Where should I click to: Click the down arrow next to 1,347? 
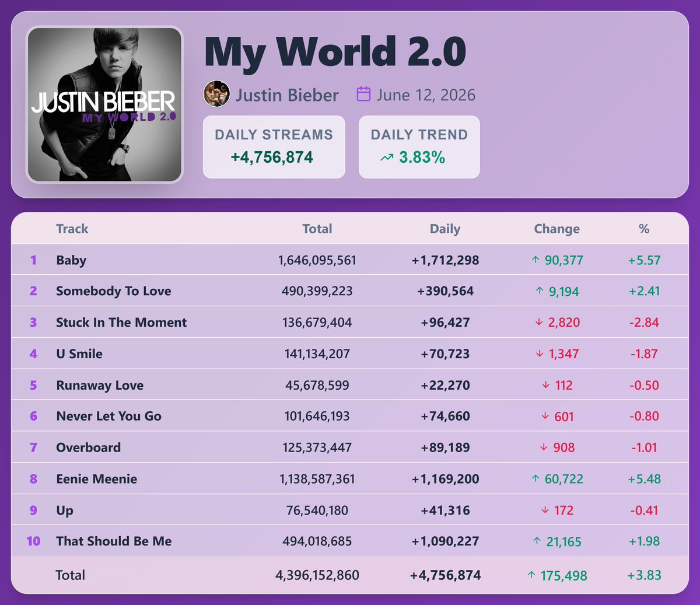[540, 354]
